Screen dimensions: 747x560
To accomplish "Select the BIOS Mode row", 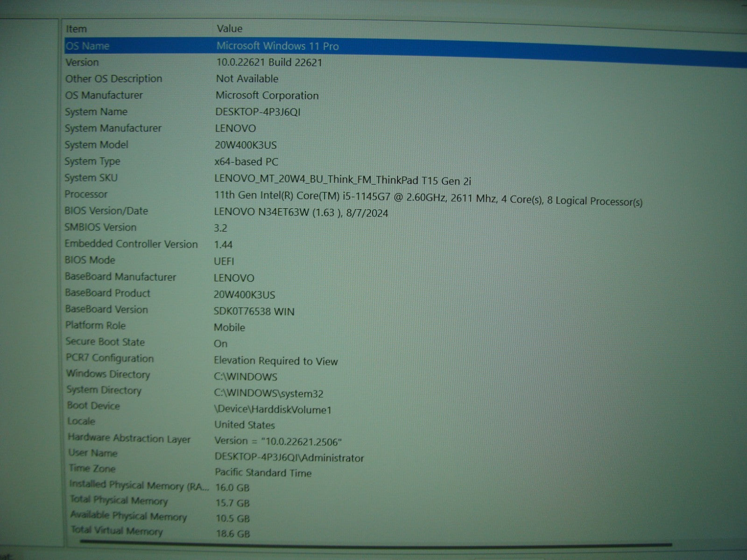I will click(x=90, y=260).
